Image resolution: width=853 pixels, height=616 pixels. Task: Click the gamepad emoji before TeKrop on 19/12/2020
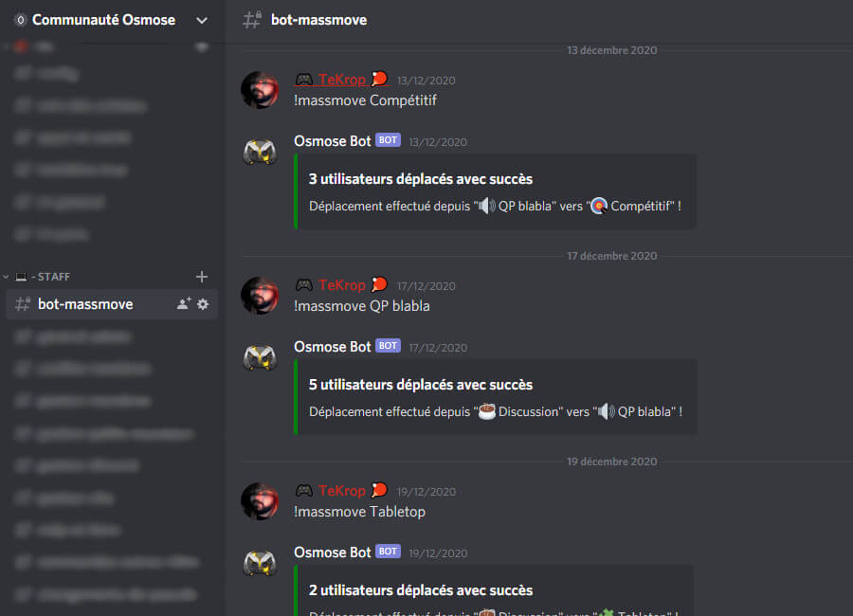[x=304, y=491]
